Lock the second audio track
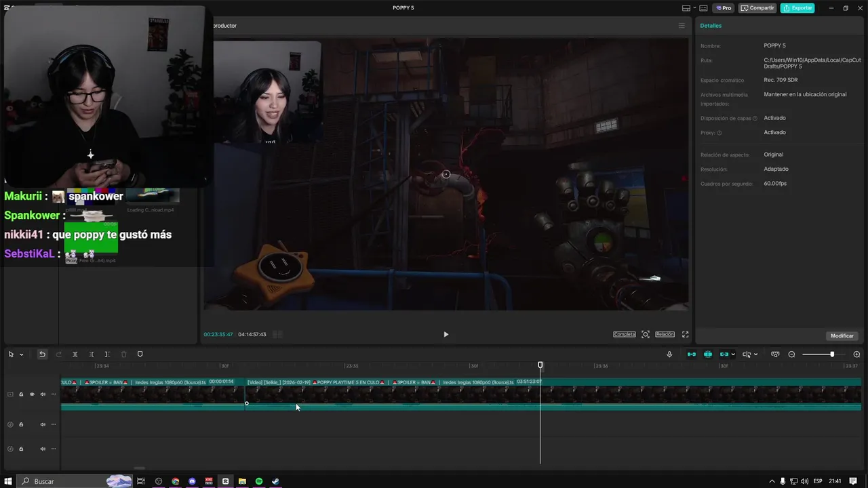The image size is (868, 488). pyautogui.click(x=21, y=449)
